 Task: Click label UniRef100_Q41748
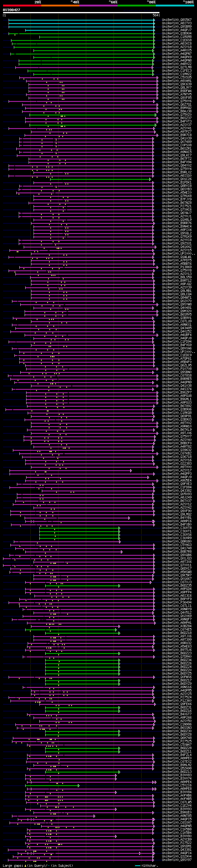177,548
